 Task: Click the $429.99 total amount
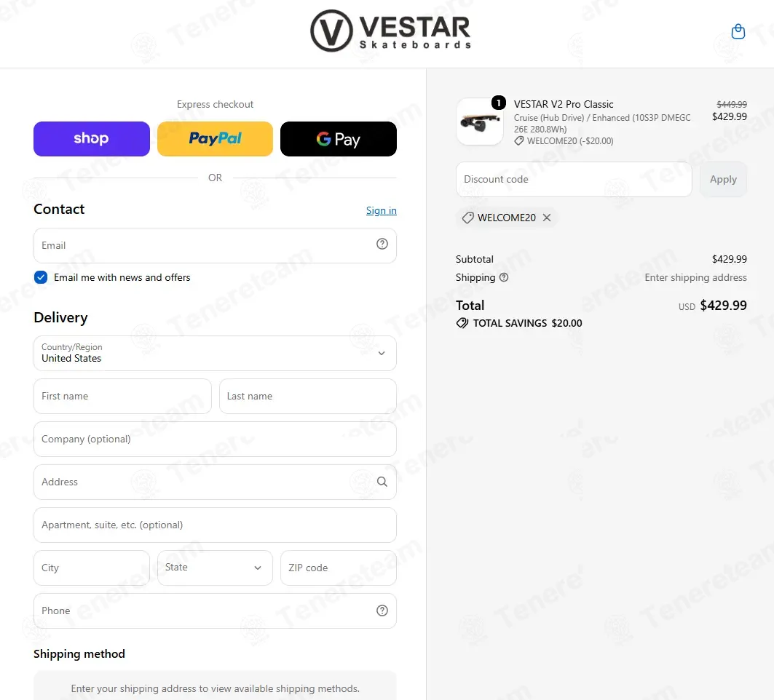tap(723, 306)
